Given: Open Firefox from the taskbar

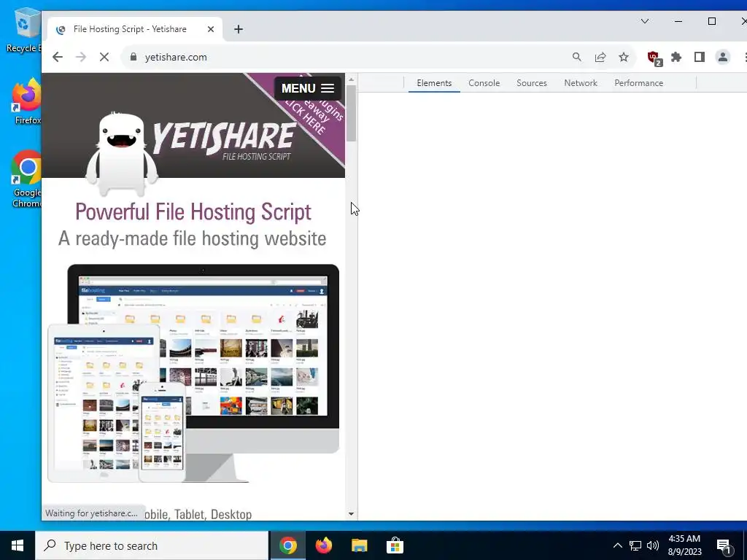Looking at the screenshot, I should click(x=323, y=545).
